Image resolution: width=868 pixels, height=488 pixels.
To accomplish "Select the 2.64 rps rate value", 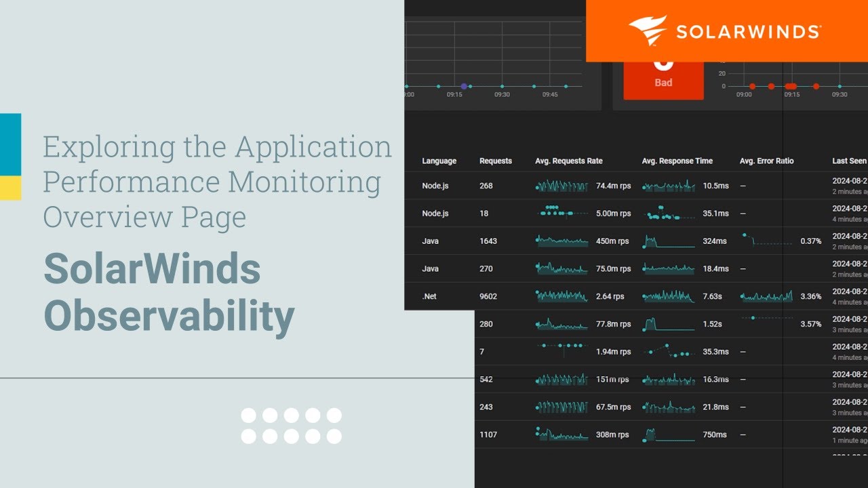I will 610,297.
